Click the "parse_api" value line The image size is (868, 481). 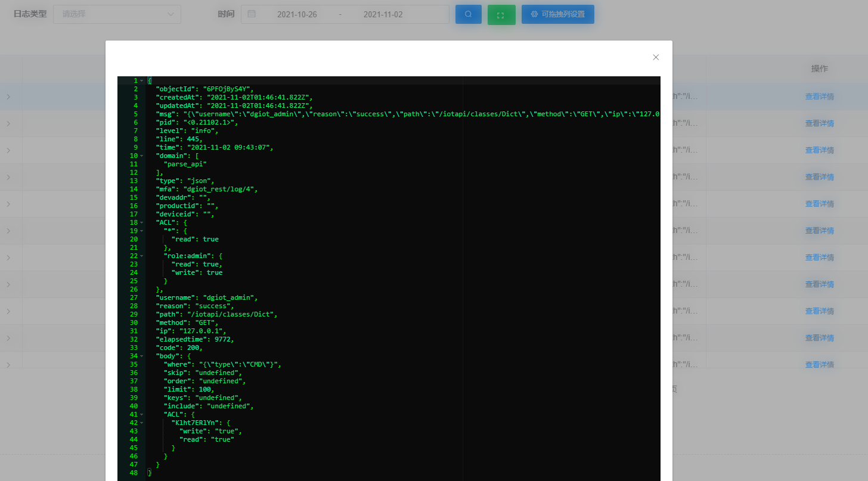click(x=185, y=164)
